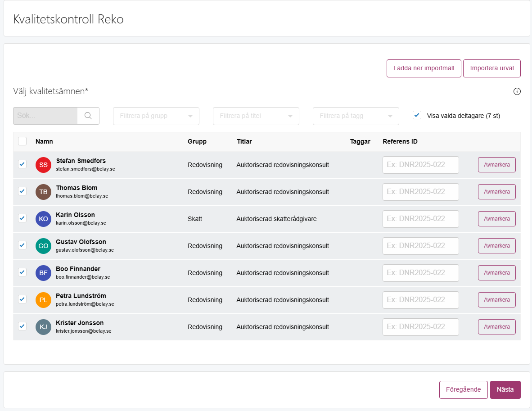Click the Titlar column header
532x411 pixels.
click(244, 141)
